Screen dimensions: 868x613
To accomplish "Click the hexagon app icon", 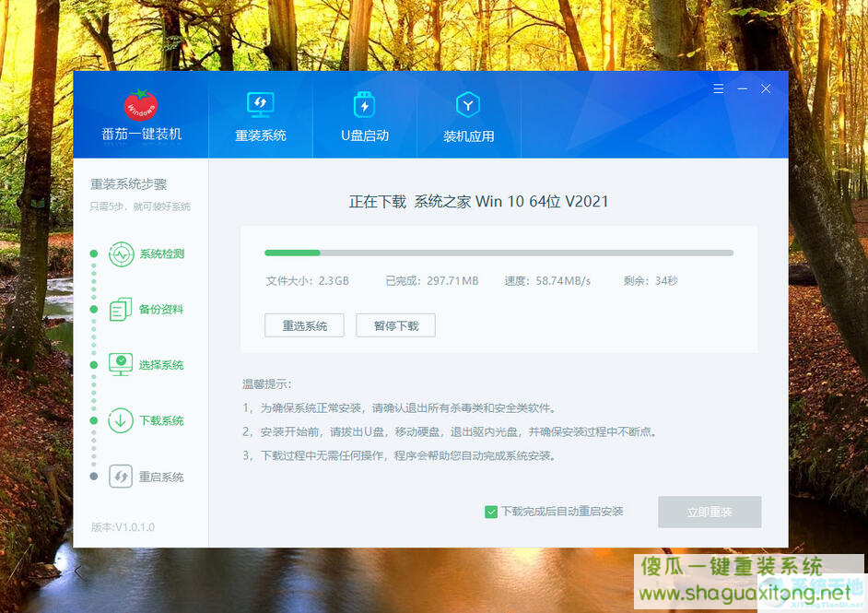I will click(x=468, y=105).
